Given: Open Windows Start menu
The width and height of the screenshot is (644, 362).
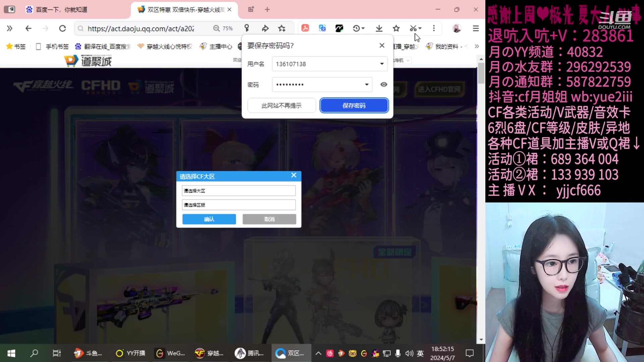Looking at the screenshot, I should click(x=11, y=353).
